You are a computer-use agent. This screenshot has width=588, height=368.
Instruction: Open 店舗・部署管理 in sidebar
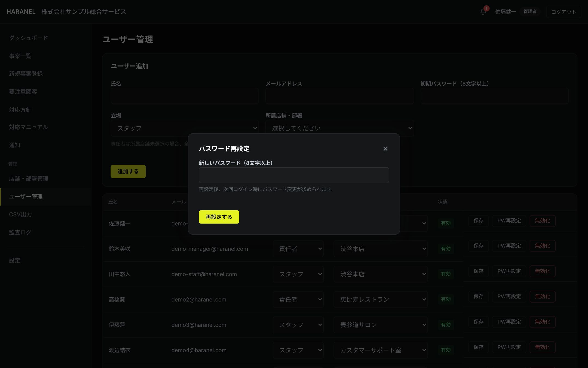click(x=29, y=179)
